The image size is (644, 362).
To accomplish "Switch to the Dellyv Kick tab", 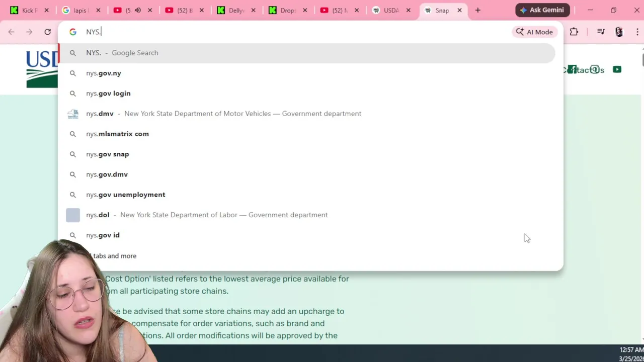I will point(235,10).
